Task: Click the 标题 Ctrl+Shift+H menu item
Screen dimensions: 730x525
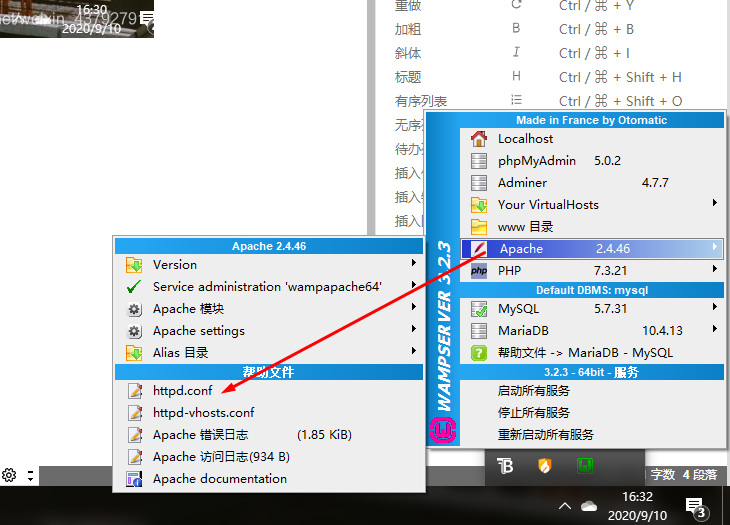Action: 538,77
